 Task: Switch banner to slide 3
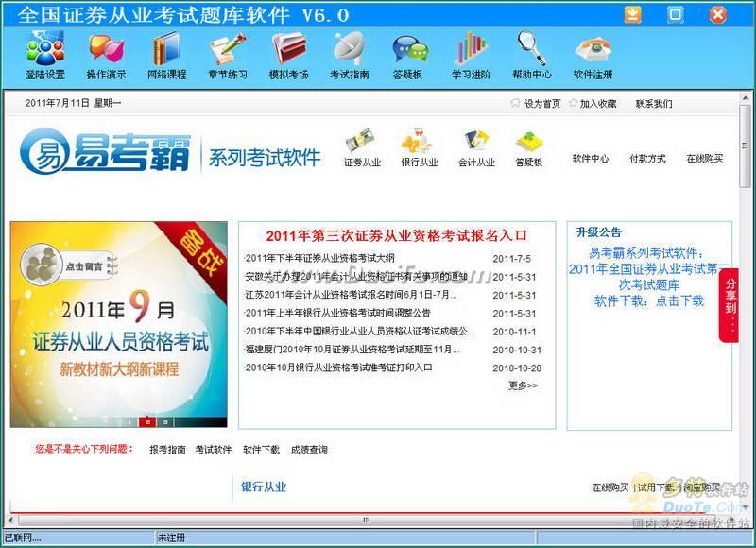point(165,421)
